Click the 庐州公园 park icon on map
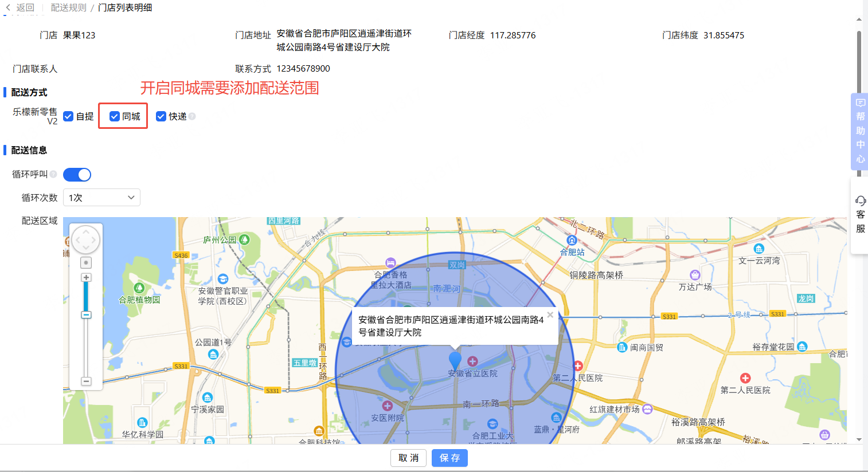Viewport: 868px width, 472px height. tap(245, 239)
